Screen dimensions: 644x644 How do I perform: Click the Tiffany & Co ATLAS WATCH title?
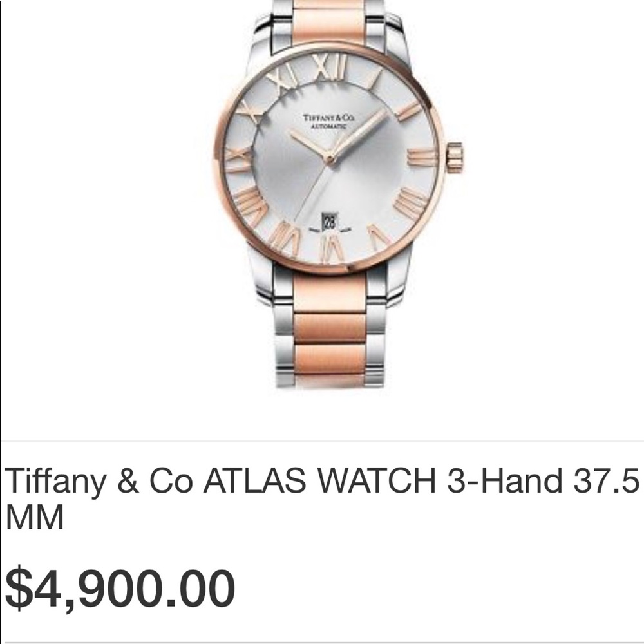(321, 498)
